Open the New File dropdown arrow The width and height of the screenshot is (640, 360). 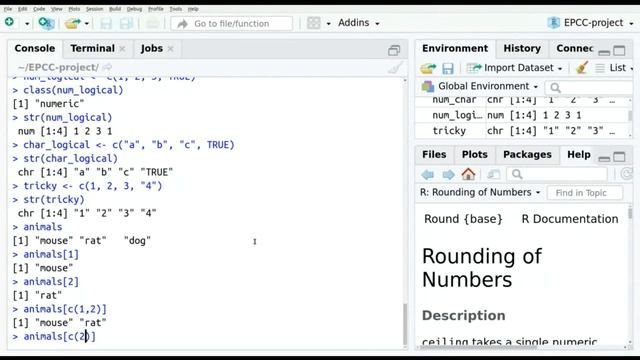[x=27, y=24]
